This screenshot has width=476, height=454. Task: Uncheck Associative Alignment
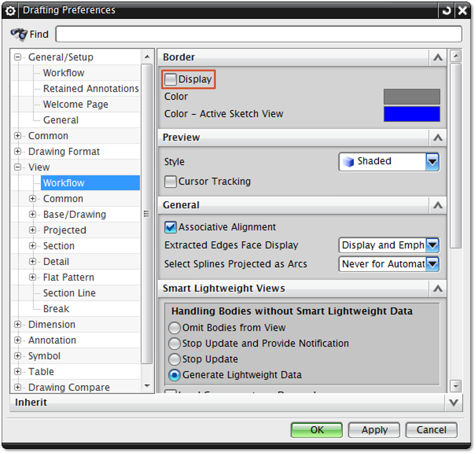(x=170, y=227)
